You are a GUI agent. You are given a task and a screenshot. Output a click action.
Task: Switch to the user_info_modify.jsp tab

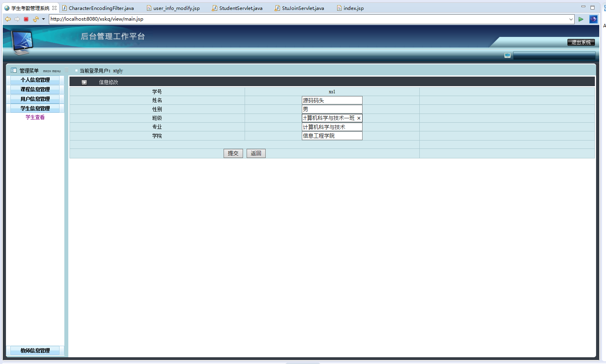coord(173,8)
